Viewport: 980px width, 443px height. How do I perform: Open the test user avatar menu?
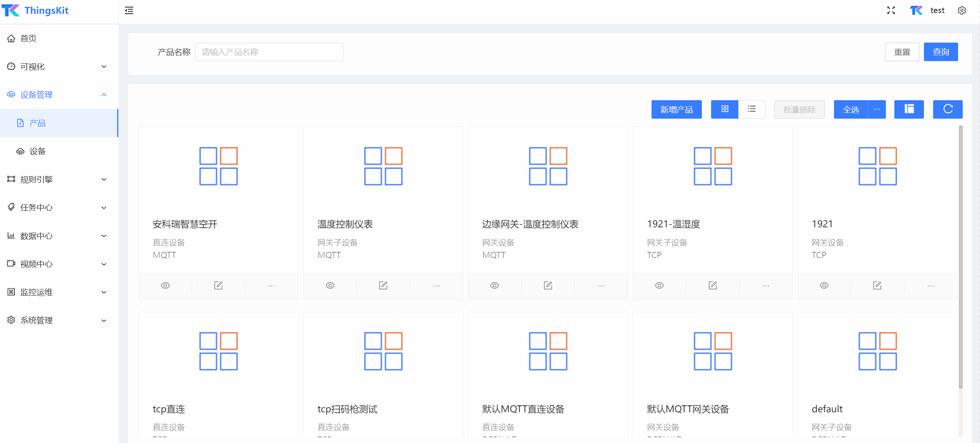pyautogui.click(x=927, y=10)
